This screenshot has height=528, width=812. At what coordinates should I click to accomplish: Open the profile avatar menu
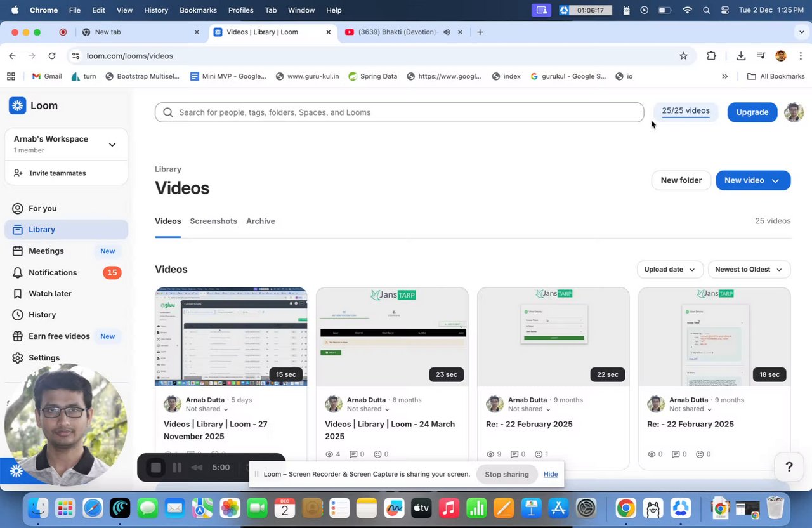pyautogui.click(x=794, y=112)
